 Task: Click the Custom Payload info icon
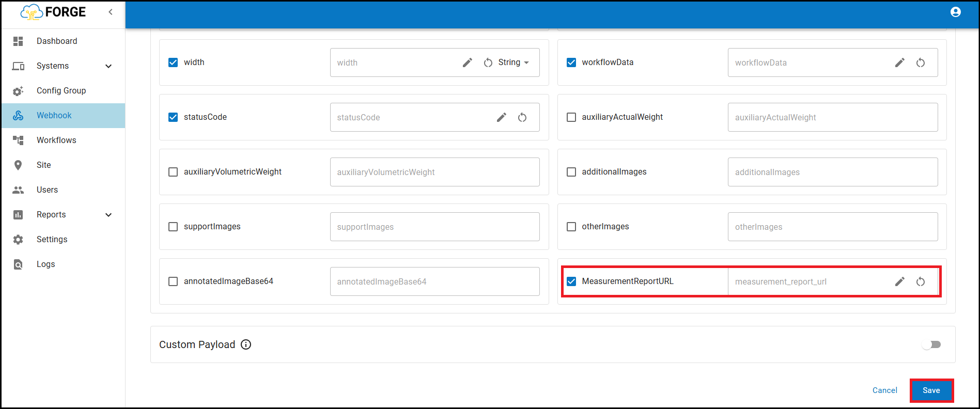click(246, 344)
